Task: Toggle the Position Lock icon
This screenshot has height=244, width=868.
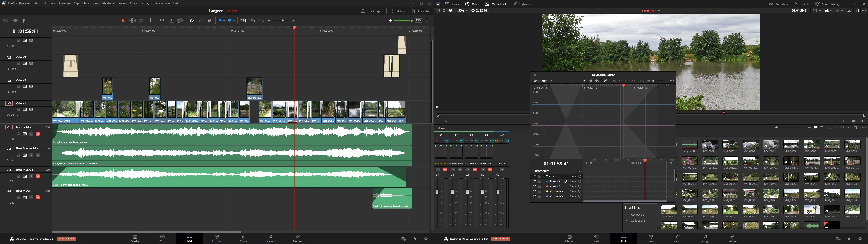Action: [209, 21]
